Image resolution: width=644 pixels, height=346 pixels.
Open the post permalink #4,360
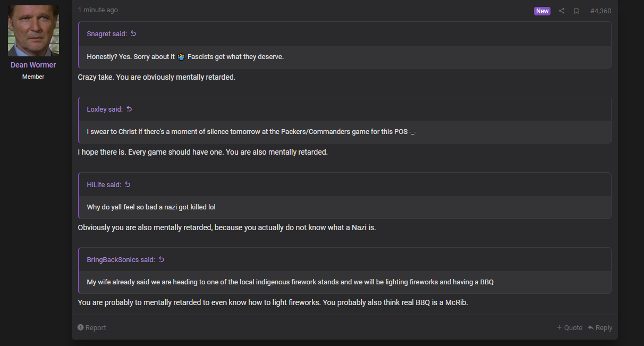tap(600, 11)
